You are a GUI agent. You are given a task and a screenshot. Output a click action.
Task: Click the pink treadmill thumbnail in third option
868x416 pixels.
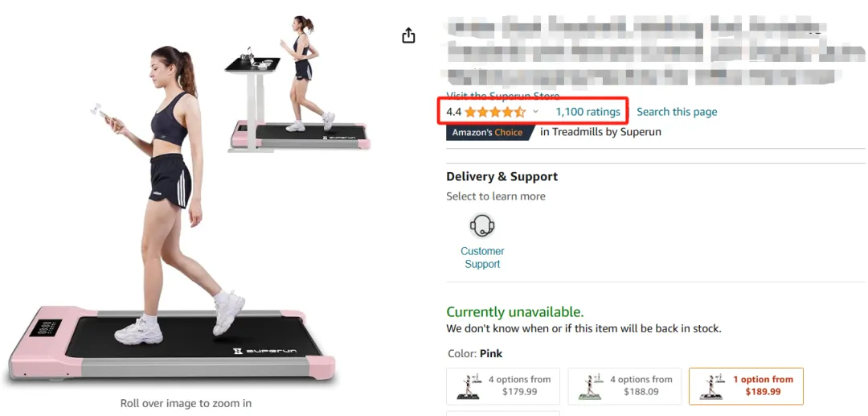(711, 385)
